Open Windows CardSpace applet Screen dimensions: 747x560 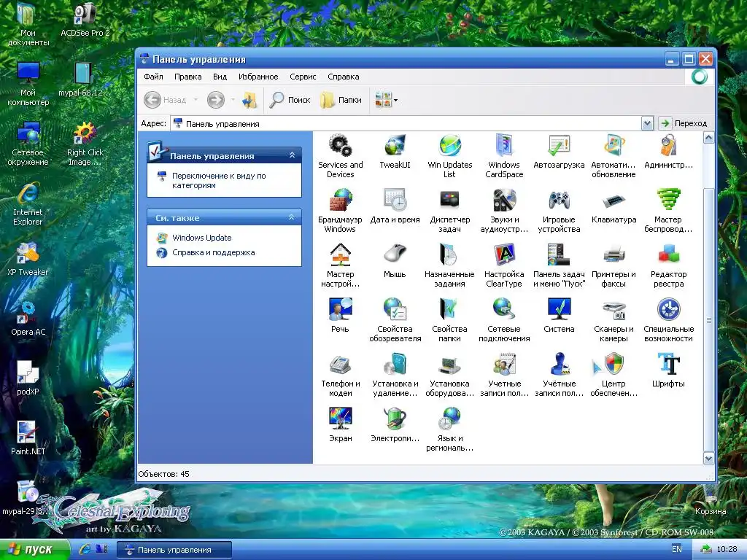(504, 156)
